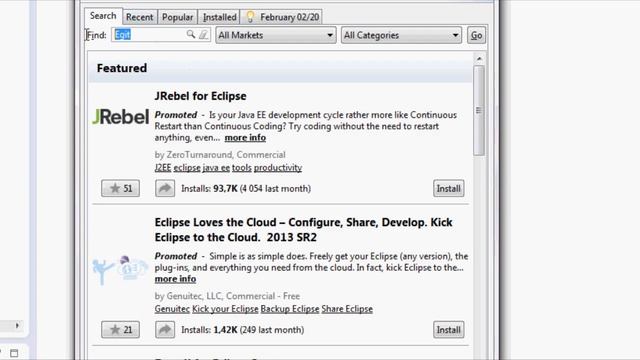Click the J2EE tag link
Screen dimensions: 640x360
[163, 168]
